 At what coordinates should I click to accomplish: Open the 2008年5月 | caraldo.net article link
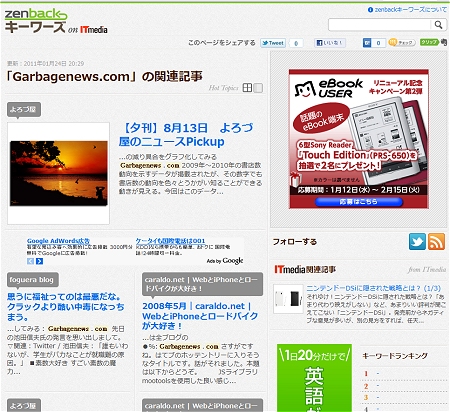(200, 316)
